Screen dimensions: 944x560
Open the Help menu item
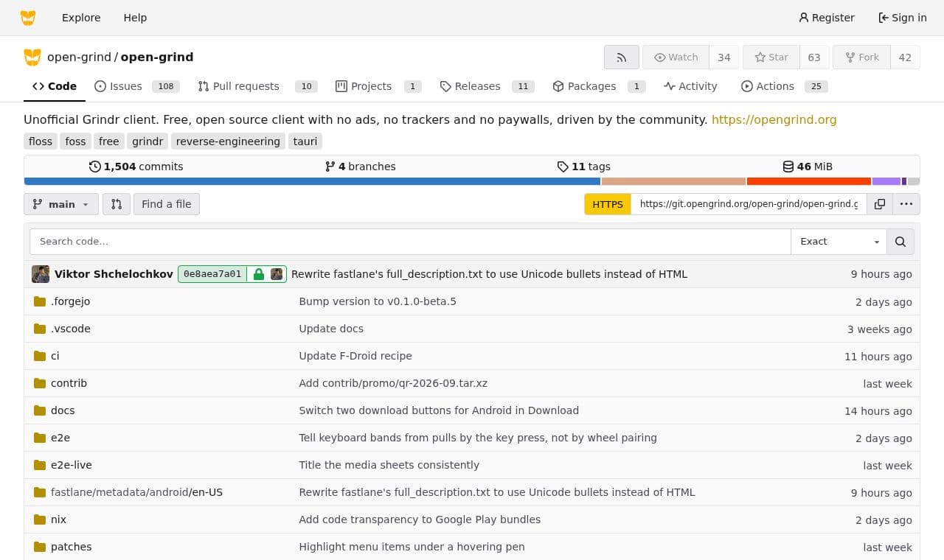(x=135, y=18)
